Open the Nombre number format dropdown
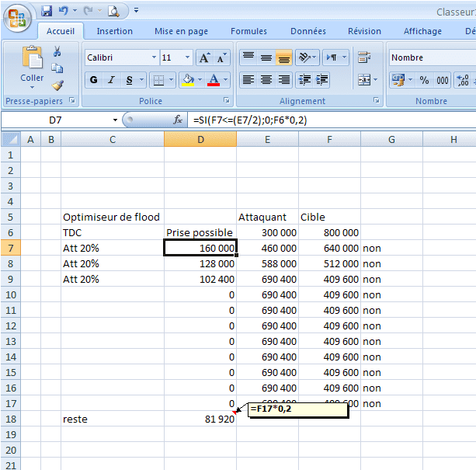The width and height of the screenshot is (476, 470). pos(431,57)
